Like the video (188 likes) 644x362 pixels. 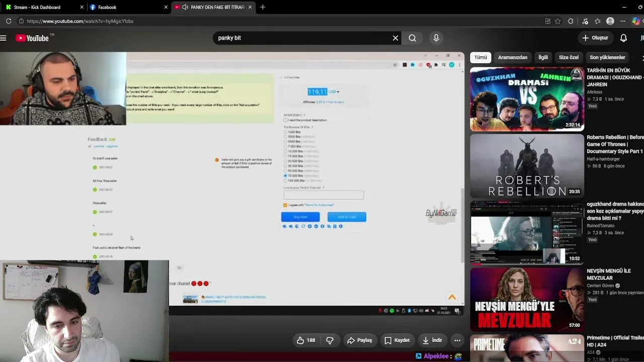point(306,340)
